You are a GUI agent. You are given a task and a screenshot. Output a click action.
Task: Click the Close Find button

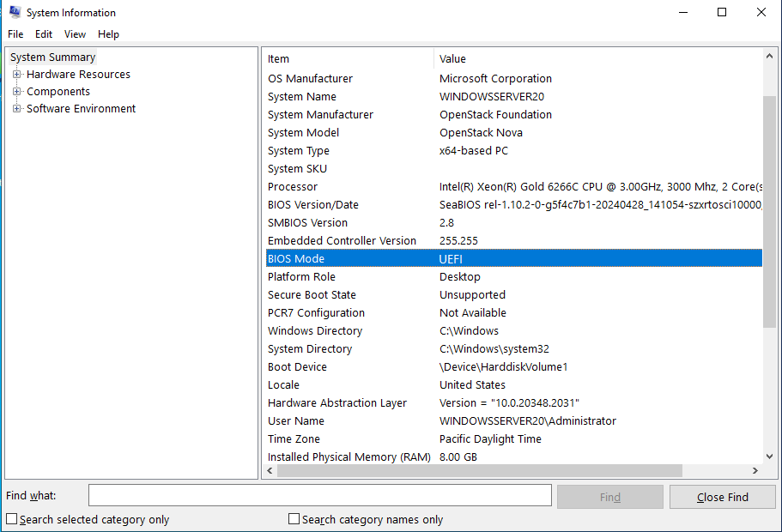(722, 497)
